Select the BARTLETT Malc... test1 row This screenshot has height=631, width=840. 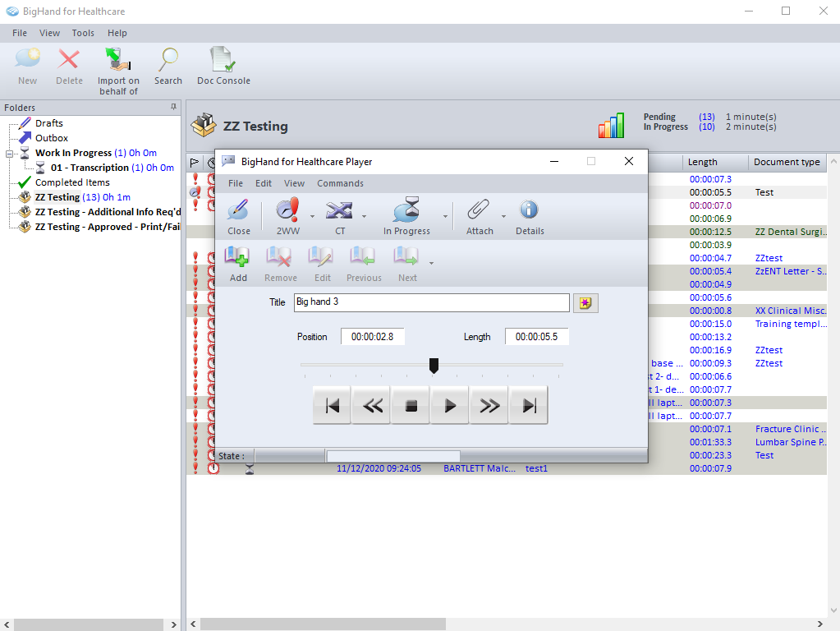[507, 468]
